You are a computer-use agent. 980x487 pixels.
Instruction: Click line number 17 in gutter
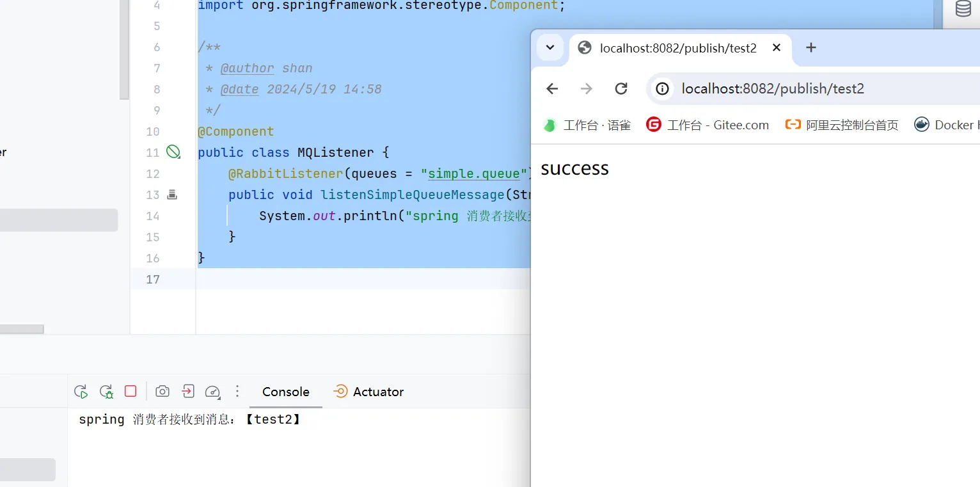click(x=152, y=279)
